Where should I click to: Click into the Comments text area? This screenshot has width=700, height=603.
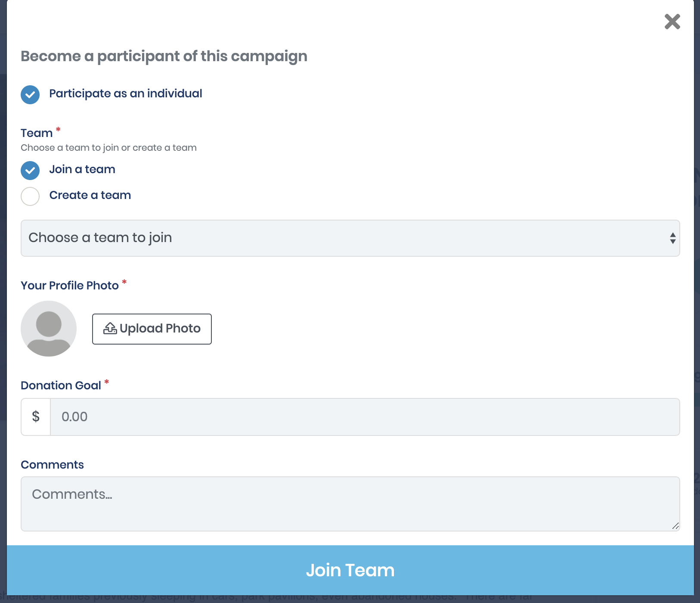350,504
